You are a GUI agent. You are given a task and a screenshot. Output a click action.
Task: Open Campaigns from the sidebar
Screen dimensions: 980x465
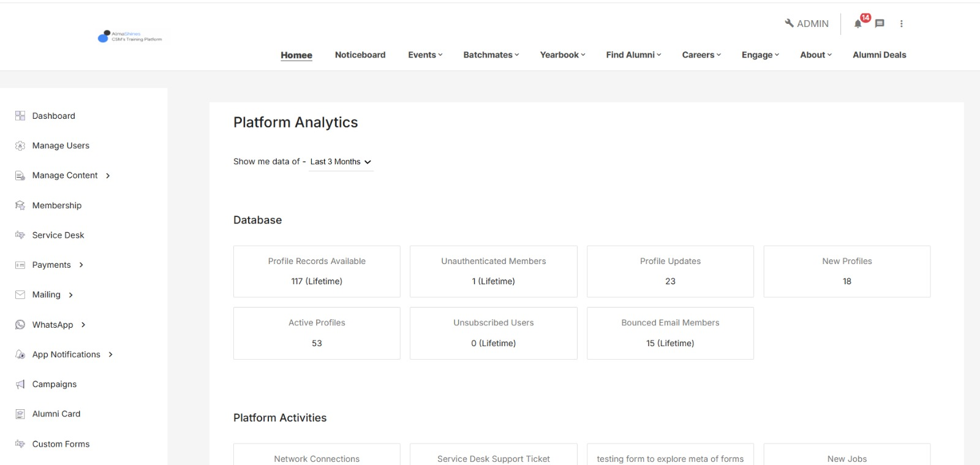point(55,384)
